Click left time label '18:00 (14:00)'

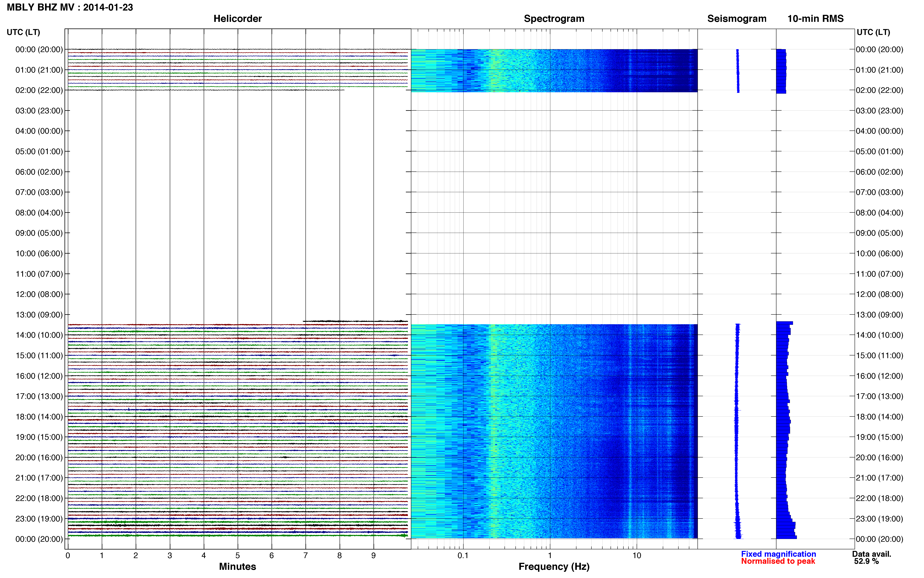39,417
